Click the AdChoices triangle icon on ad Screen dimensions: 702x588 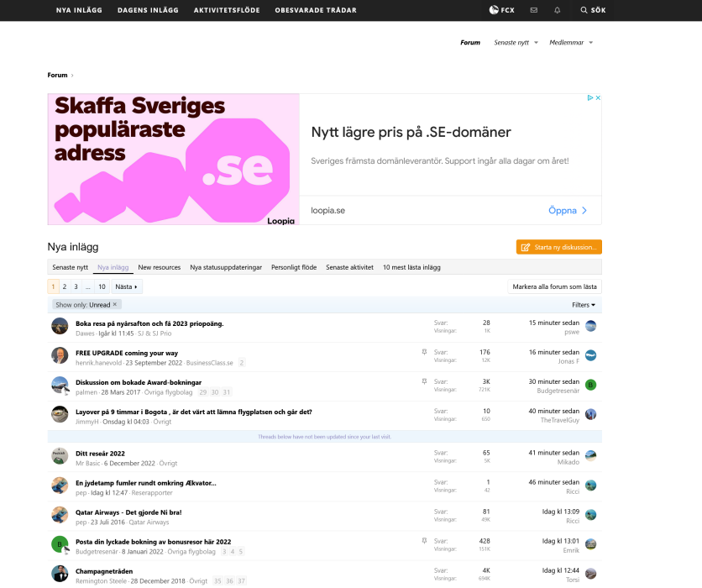[589, 98]
